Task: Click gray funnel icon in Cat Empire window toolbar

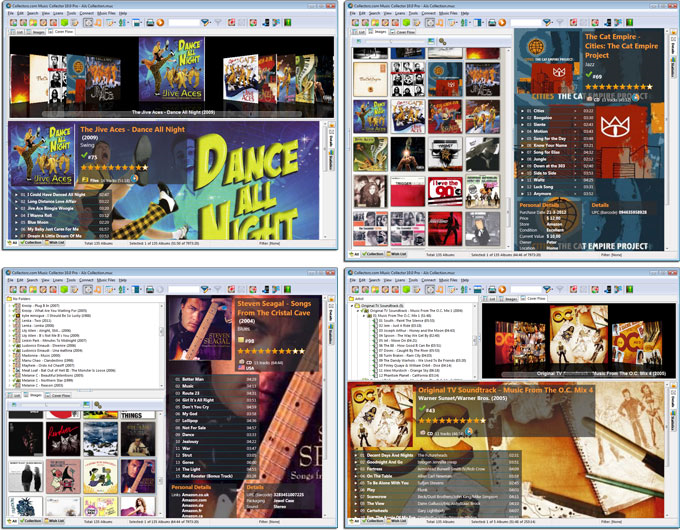Action: coord(560,23)
